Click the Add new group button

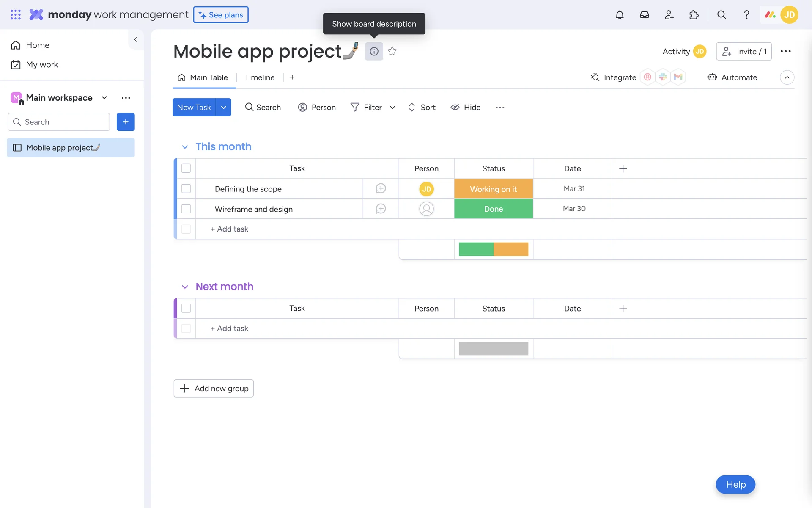point(214,388)
